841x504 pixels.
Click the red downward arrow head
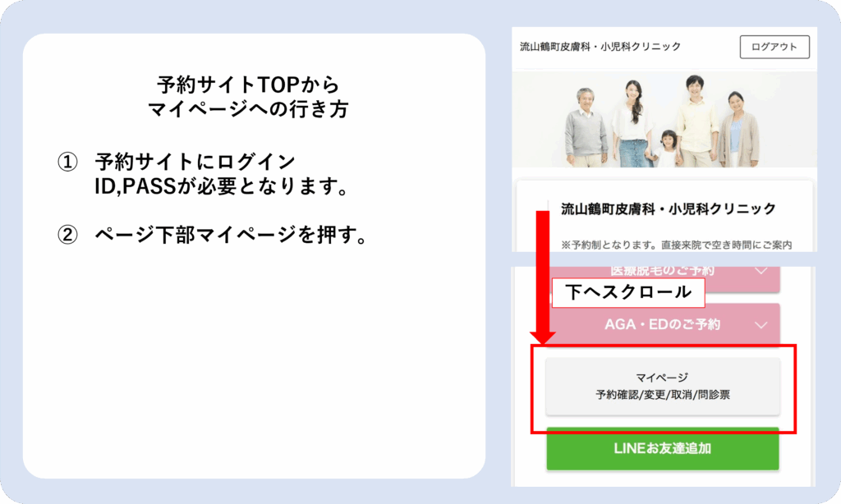(543, 338)
